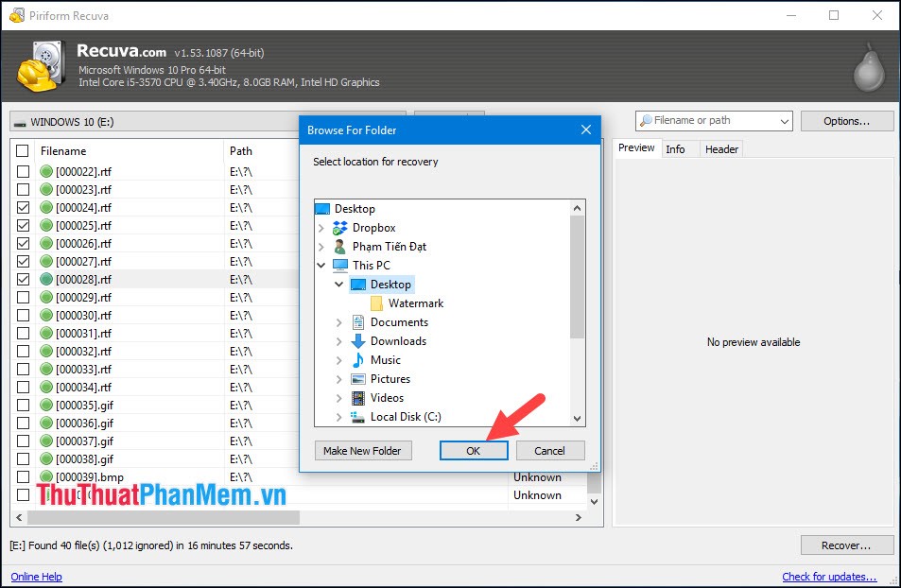Screen dimensions: 901x588
Task: Click the Pictures folder icon
Action: pyautogui.click(x=358, y=379)
